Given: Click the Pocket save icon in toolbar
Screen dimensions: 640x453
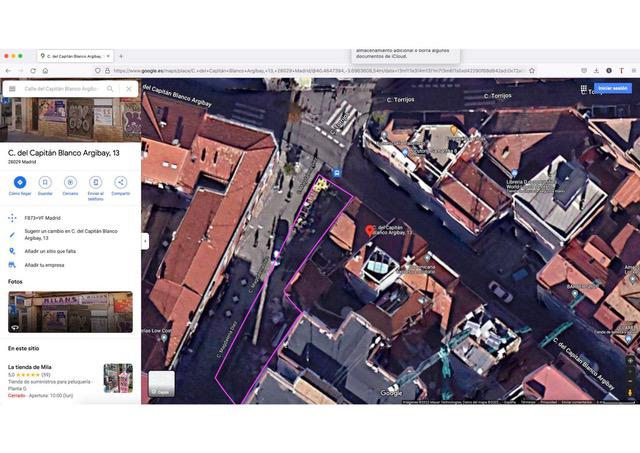Looking at the screenshot, I should [584, 71].
